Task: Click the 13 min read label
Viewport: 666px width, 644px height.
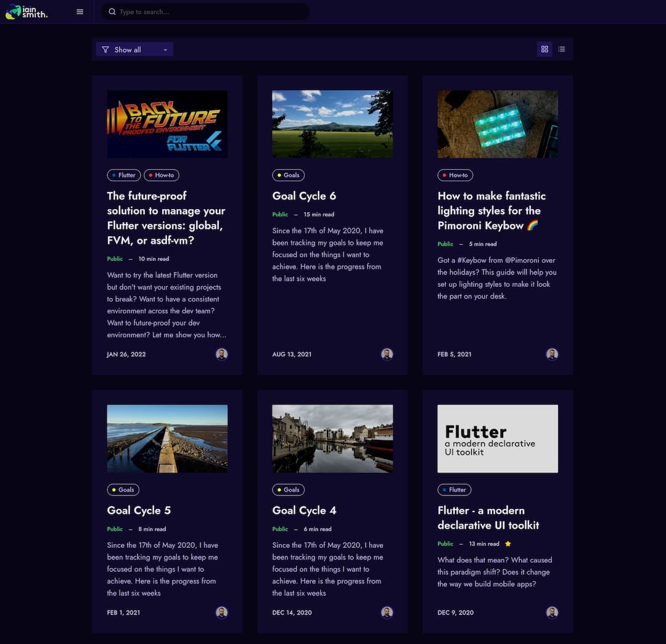Action: coord(484,543)
